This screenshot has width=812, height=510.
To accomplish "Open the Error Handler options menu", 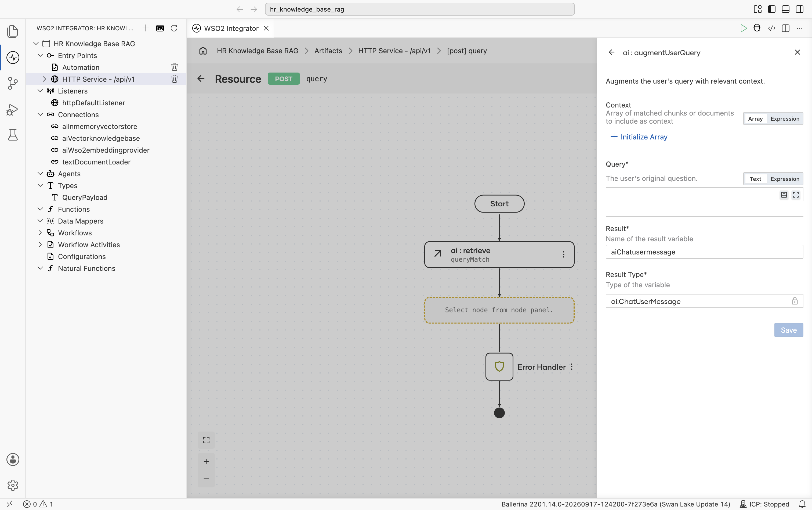I will click(572, 367).
